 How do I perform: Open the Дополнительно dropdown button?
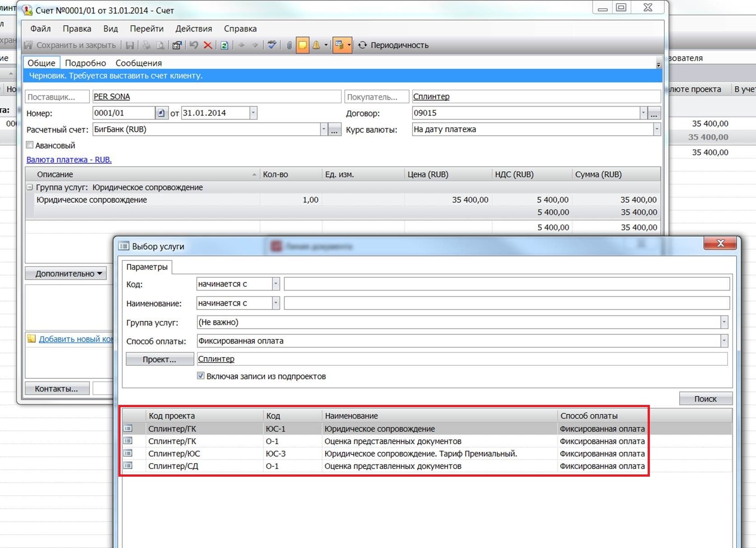coord(66,274)
